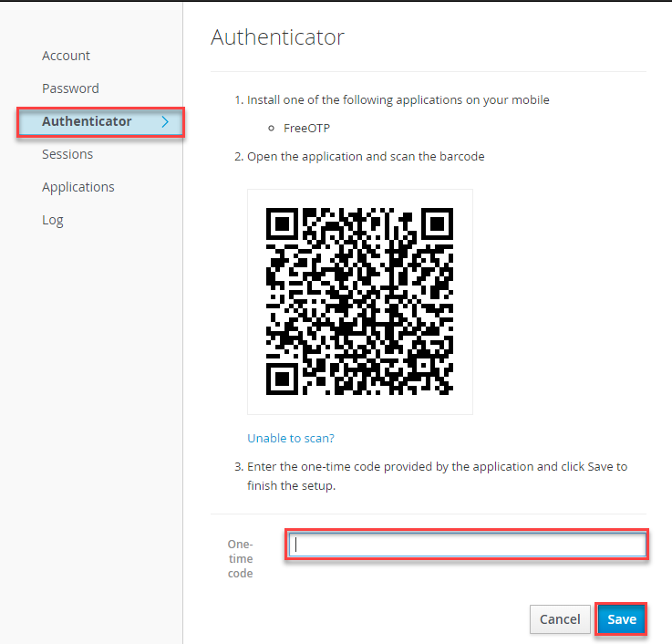Click the Authenticator page heading

point(277,37)
